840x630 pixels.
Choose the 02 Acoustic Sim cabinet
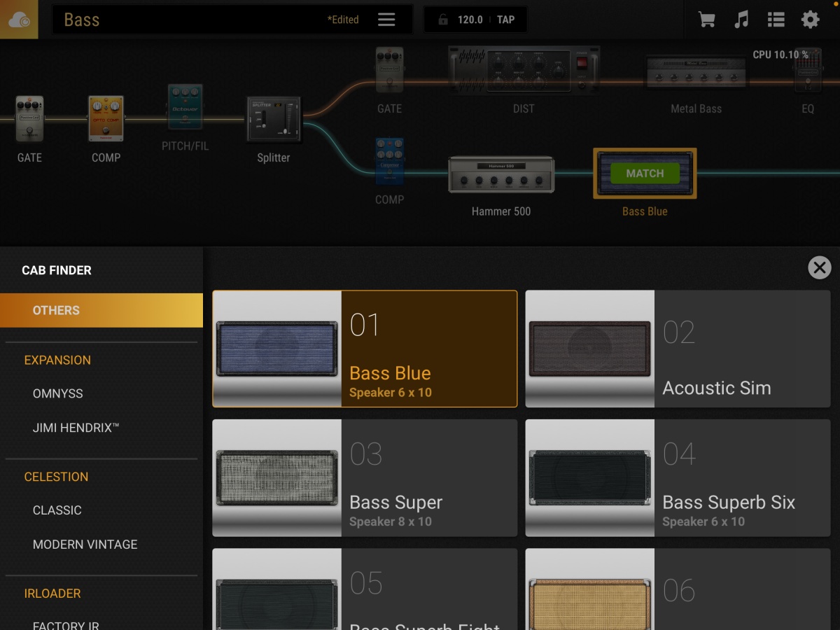[x=678, y=349]
